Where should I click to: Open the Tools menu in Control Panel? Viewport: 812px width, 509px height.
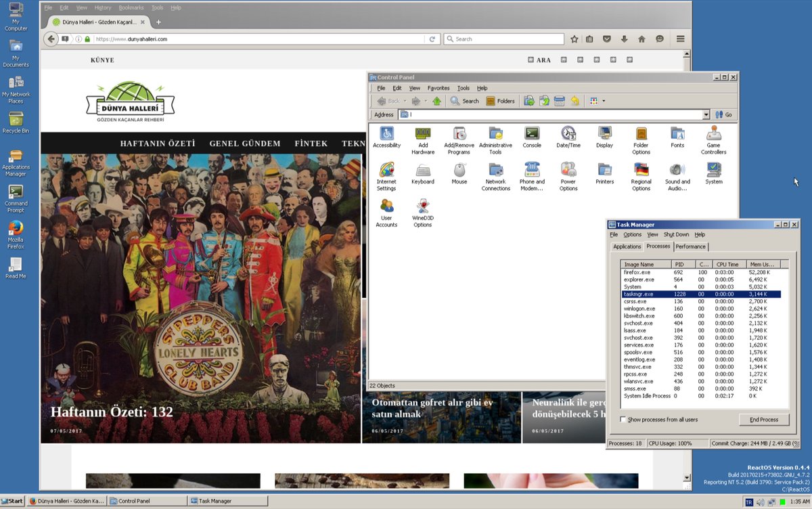click(x=463, y=88)
